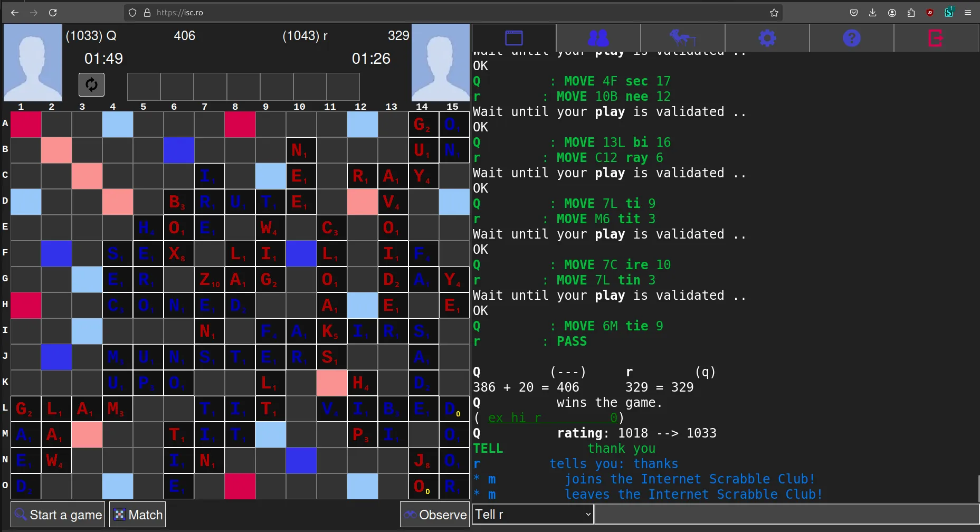Focus the chat message input field
The width and height of the screenshot is (980, 532).
click(787, 514)
